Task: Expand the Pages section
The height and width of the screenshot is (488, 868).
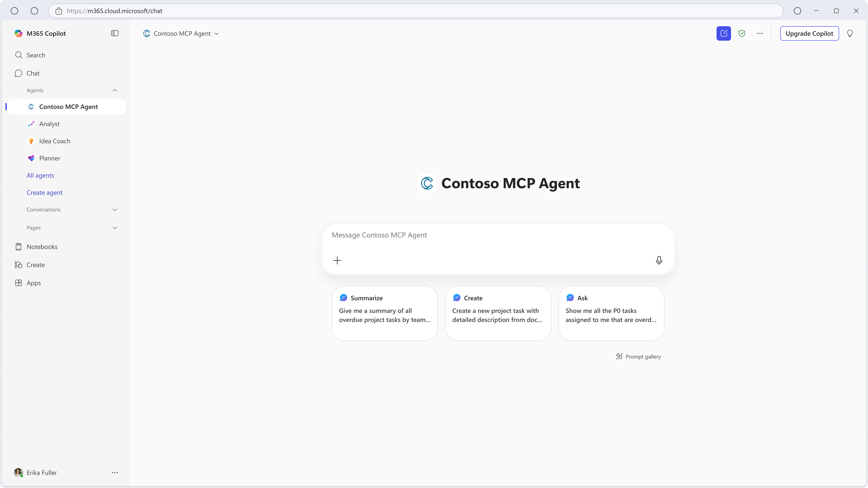Action: 115,228
